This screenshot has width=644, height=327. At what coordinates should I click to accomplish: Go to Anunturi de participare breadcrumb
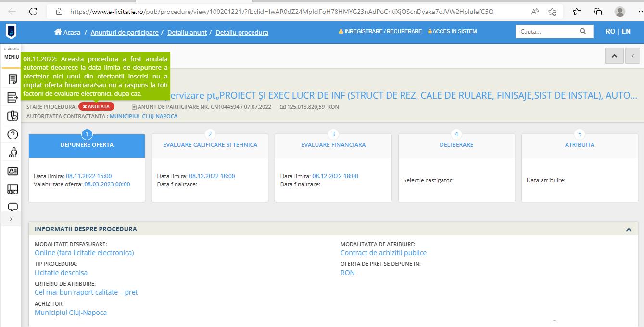pos(125,32)
